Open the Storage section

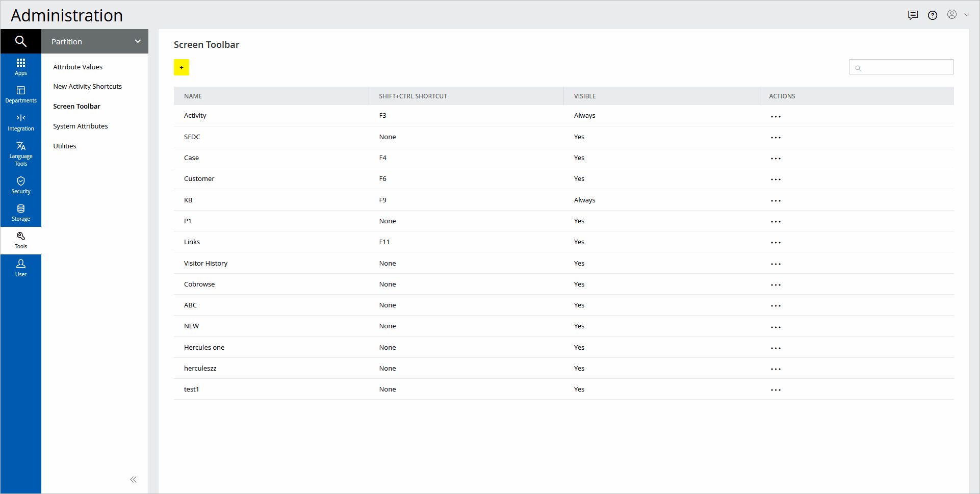pos(20,213)
